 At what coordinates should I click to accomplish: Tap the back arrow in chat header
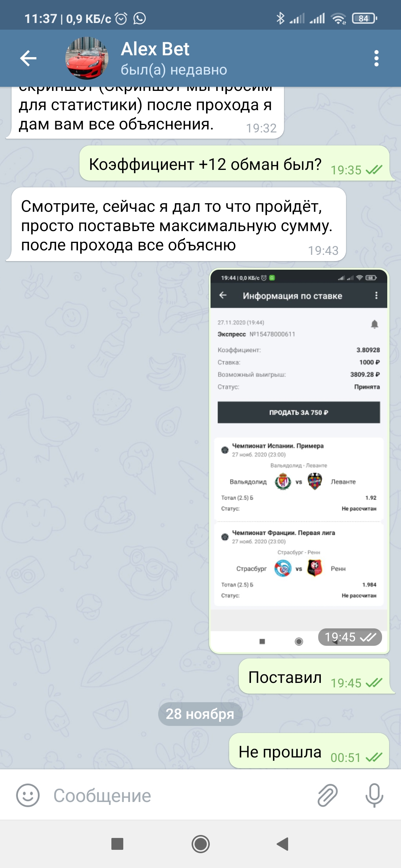click(x=28, y=58)
